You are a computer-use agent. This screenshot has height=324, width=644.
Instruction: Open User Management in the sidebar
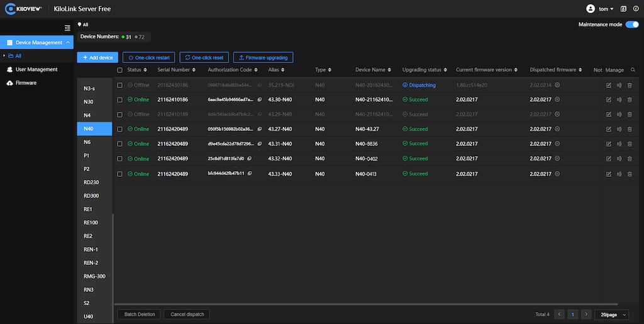36,69
